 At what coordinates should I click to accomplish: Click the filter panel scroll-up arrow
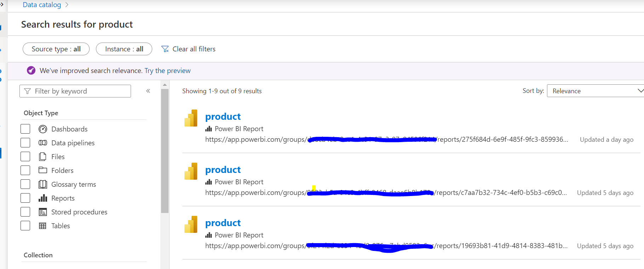pyautogui.click(x=165, y=85)
